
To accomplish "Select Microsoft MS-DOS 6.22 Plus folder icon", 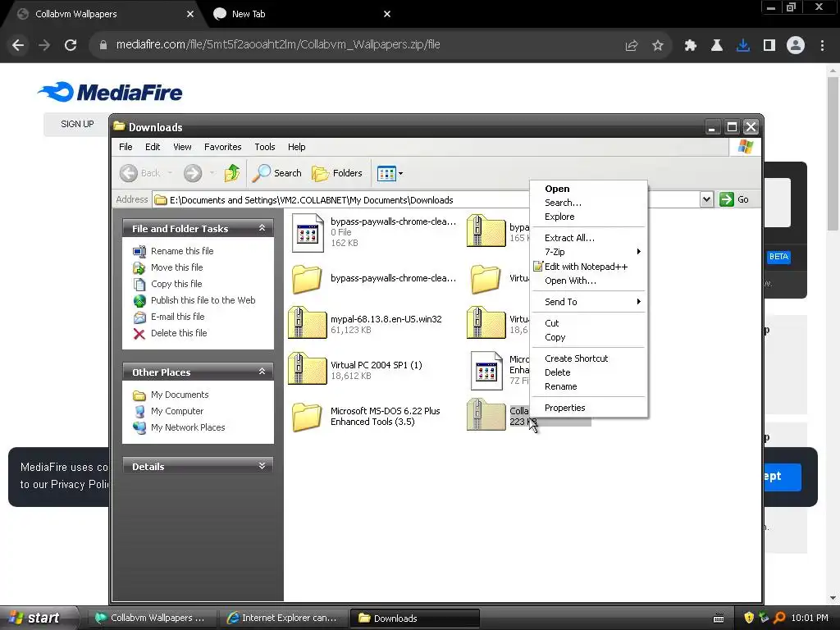I will (307, 417).
